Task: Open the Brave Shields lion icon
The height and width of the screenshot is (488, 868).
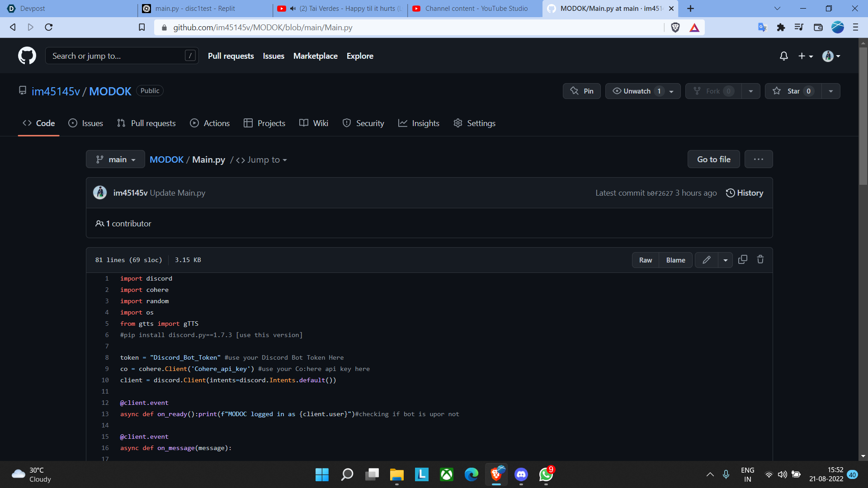Action: [x=675, y=28]
